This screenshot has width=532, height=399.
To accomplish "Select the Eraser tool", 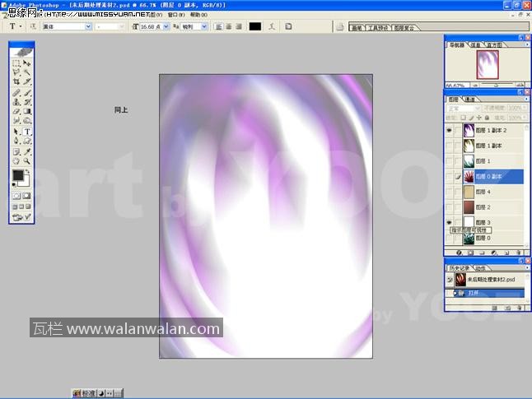I will (x=16, y=112).
